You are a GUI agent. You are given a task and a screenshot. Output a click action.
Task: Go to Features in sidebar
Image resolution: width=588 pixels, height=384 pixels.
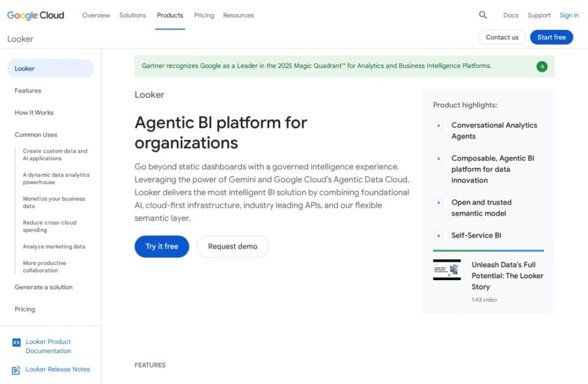pos(28,91)
